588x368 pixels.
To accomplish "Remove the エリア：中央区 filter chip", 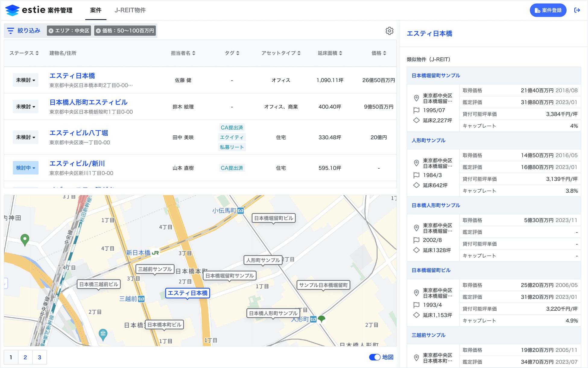I will tap(51, 31).
